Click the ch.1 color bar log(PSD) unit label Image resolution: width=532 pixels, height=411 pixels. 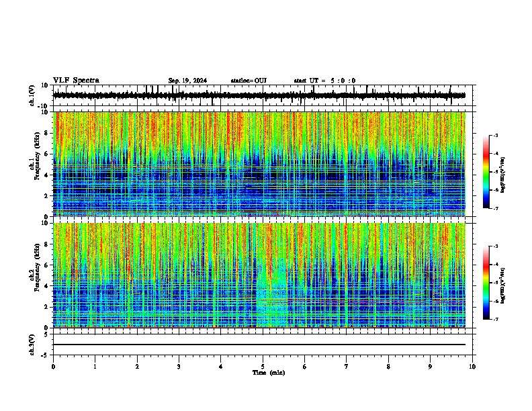(503, 175)
